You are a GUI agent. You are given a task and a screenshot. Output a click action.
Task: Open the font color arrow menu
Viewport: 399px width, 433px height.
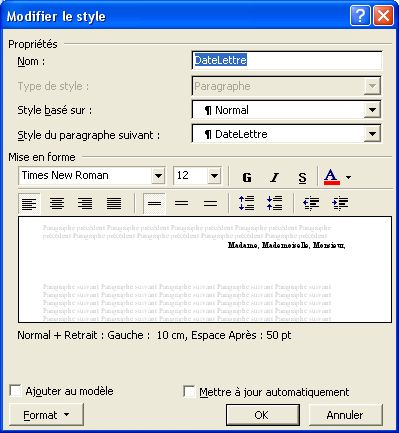(348, 177)
